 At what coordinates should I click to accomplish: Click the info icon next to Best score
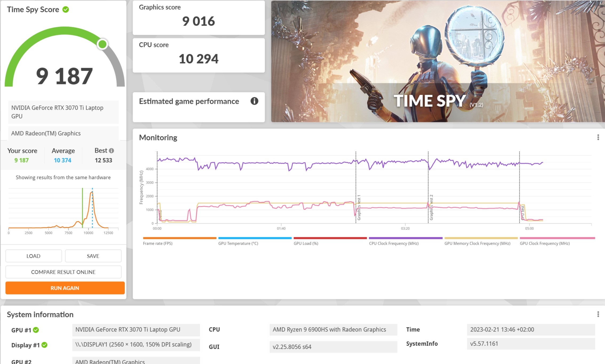(x=112, y=151)
